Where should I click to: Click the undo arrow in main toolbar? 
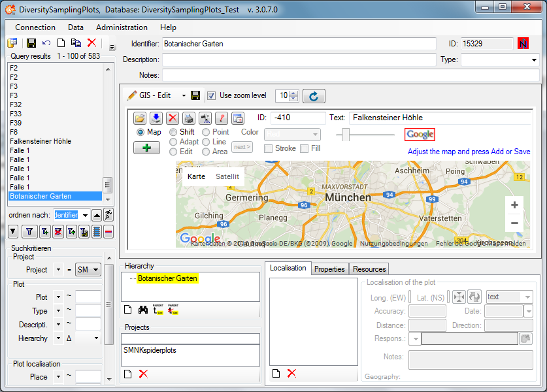(x=46, y=43)
